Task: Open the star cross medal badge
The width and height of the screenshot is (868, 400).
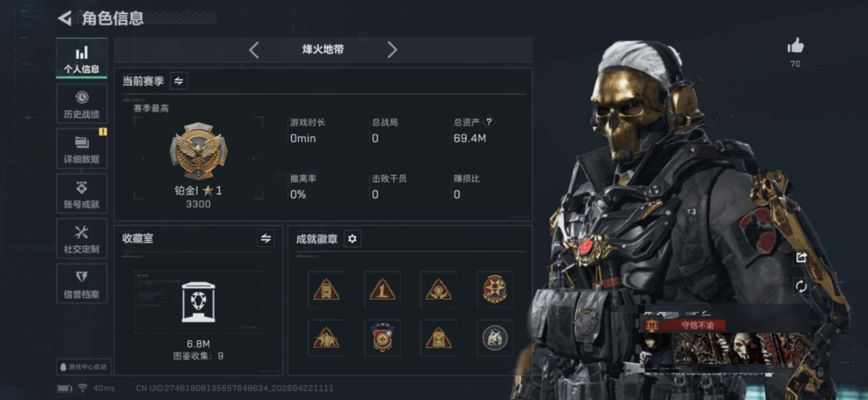Action: coord(495,289)
